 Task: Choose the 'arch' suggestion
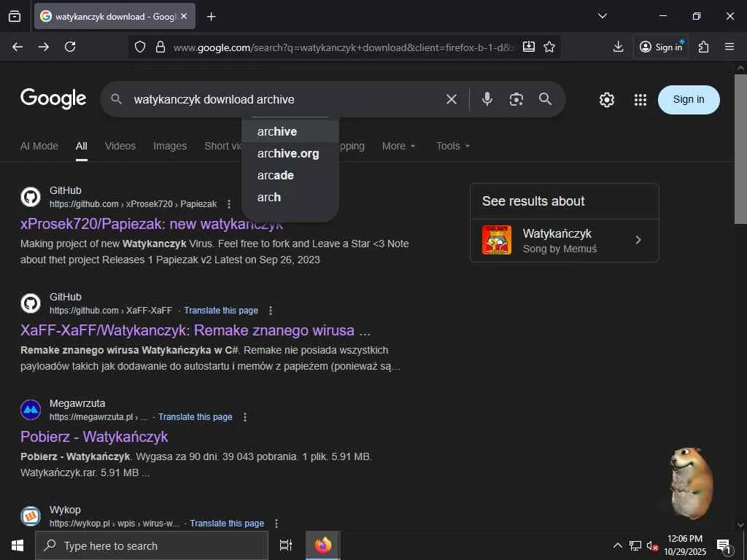[290, 197]
